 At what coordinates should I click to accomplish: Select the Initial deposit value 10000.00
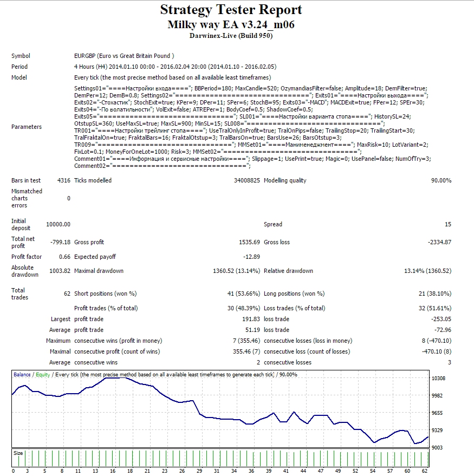[x=58, y=224]
